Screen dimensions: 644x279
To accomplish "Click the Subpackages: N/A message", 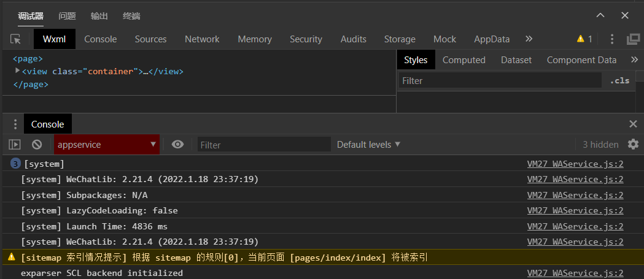I will coord(84,195).
